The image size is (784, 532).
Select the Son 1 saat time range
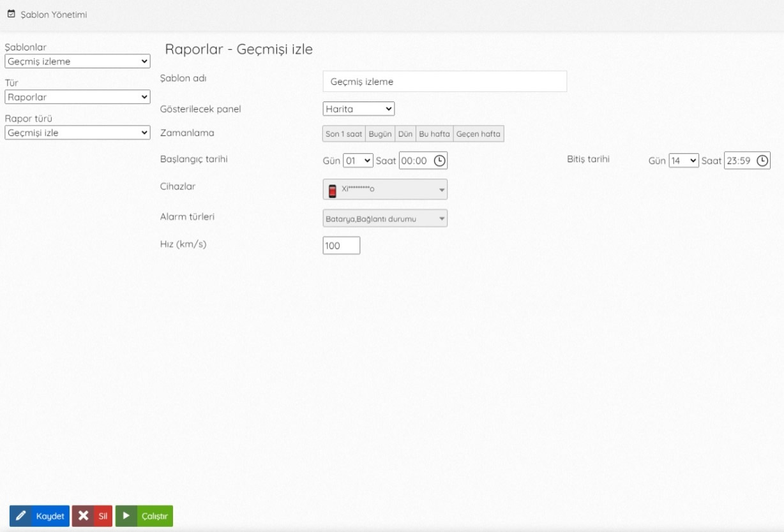coord(344,134)
